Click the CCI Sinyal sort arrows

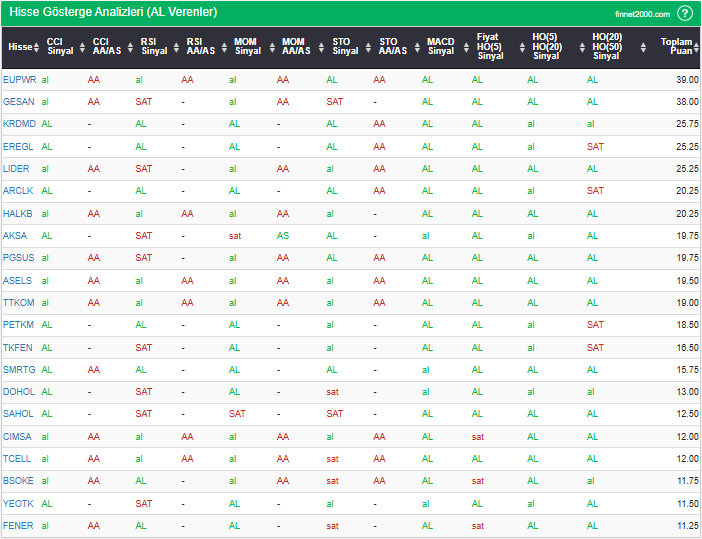83,47
